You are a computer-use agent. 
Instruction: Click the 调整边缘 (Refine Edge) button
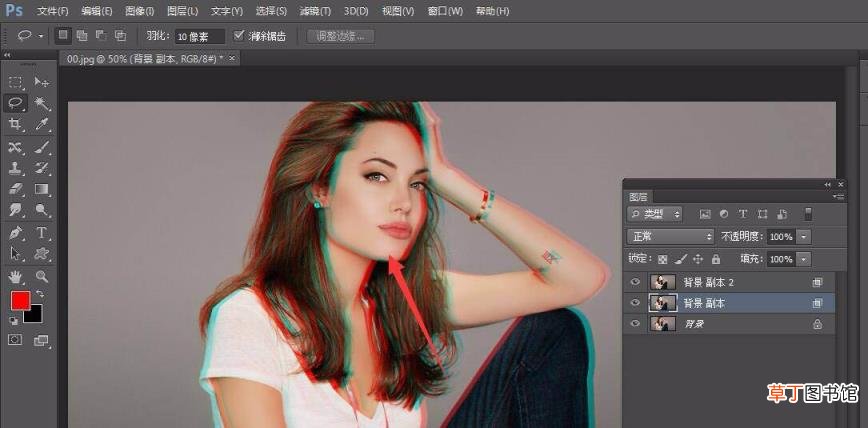[340, 37]
